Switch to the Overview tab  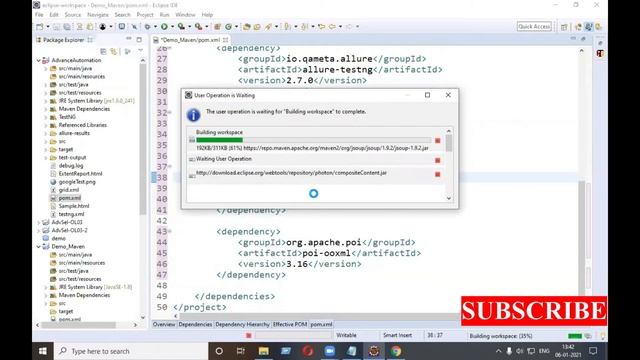coord(164,324)
